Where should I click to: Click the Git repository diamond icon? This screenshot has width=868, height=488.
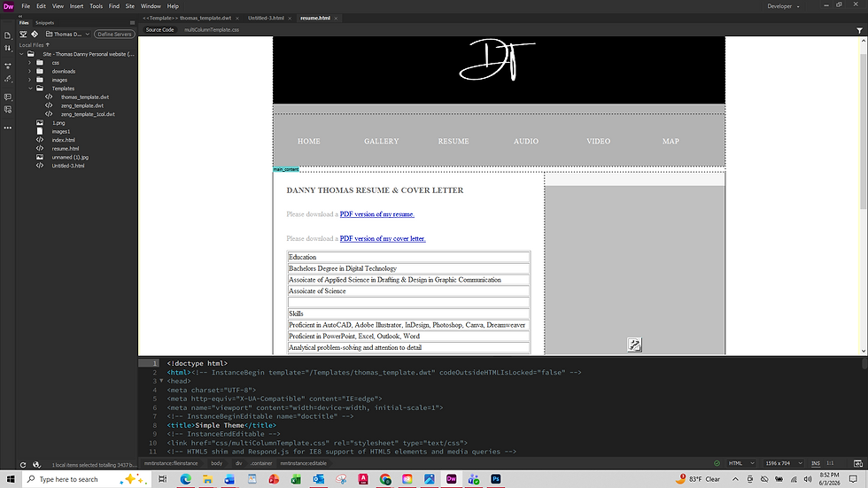[x=35, y=35]
